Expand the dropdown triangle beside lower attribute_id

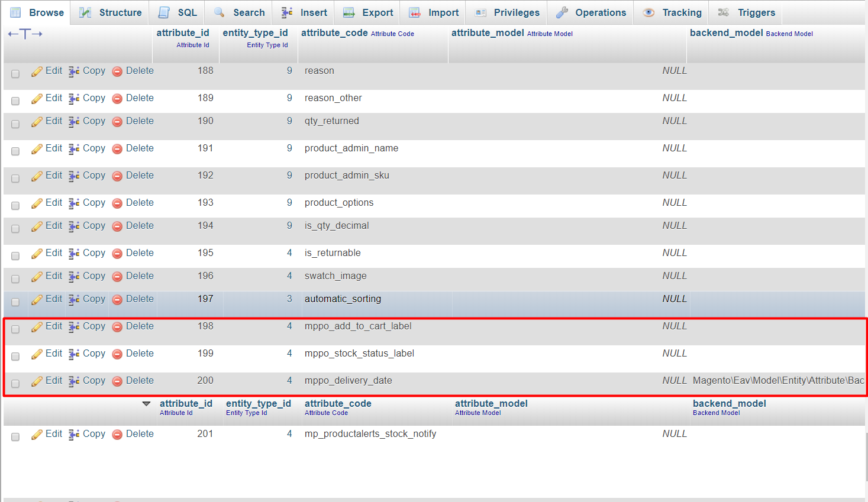click(146, 404)
